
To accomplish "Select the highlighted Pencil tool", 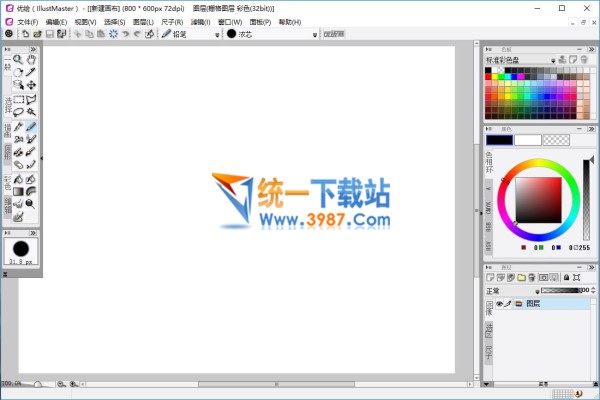I will point(31,126).
